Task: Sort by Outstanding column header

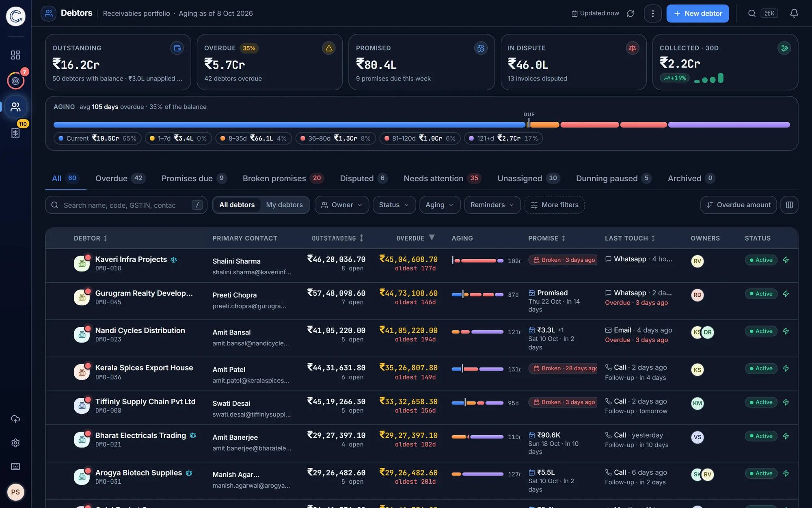Action: pos(337,238)
